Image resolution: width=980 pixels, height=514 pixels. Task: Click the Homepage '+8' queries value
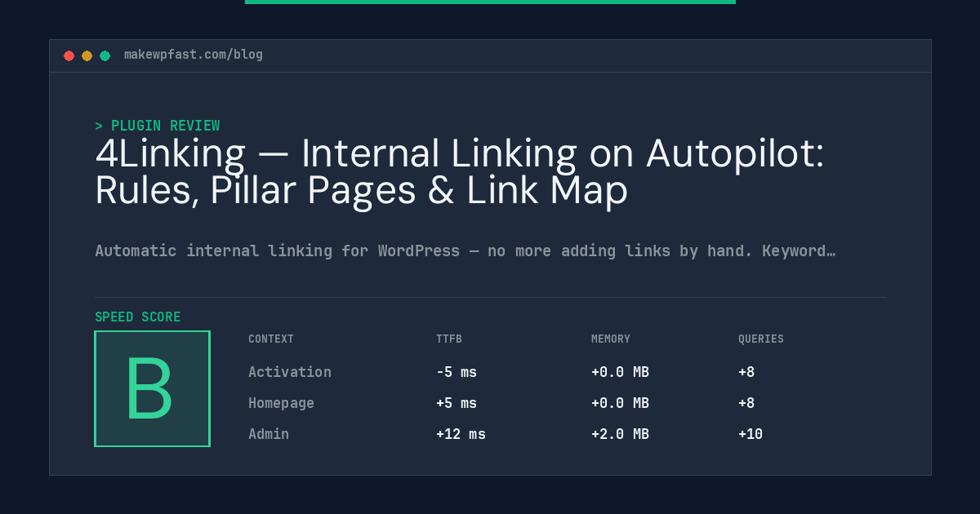[x=746, y=403]
